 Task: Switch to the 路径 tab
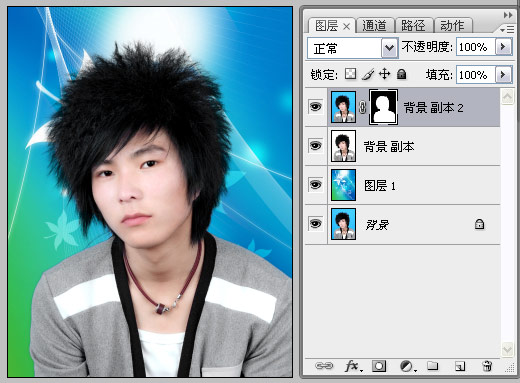click(x=413, y=26)
